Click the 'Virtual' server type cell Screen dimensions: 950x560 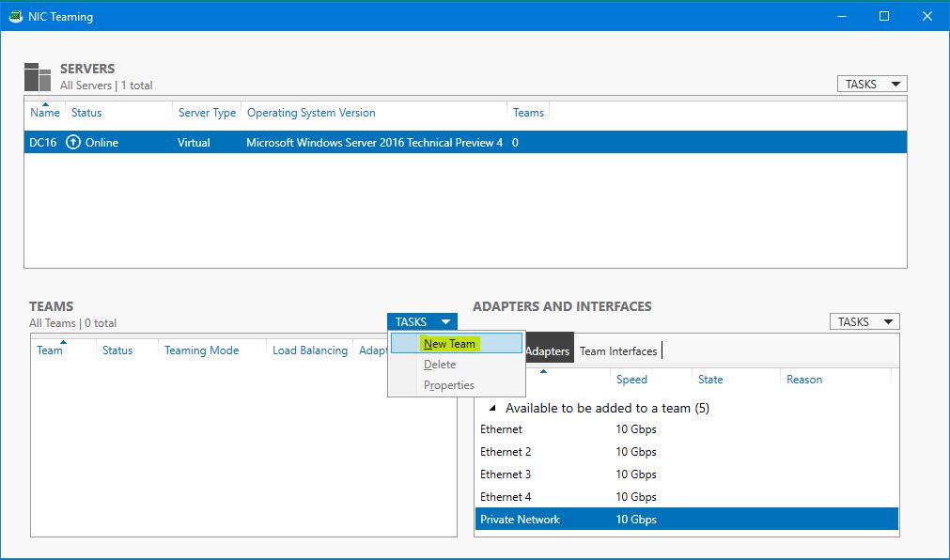pyautogui.click(x=194, y=143)
